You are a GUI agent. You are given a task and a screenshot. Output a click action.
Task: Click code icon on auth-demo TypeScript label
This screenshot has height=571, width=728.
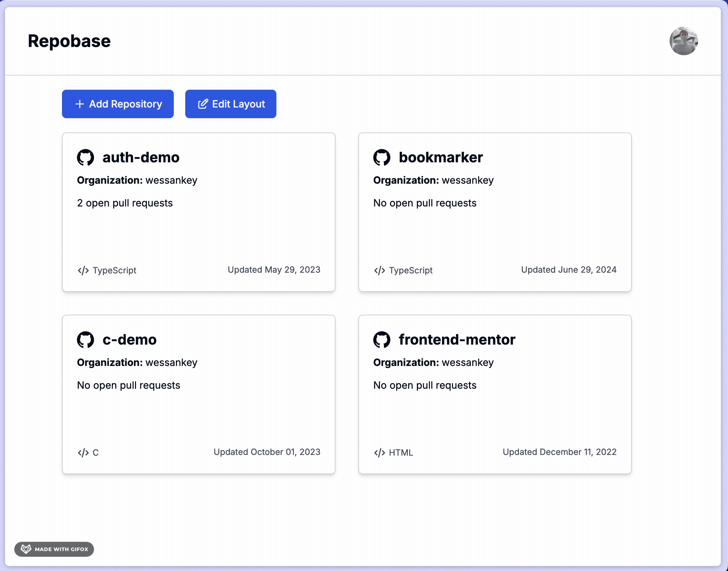(x=83, y=270)
